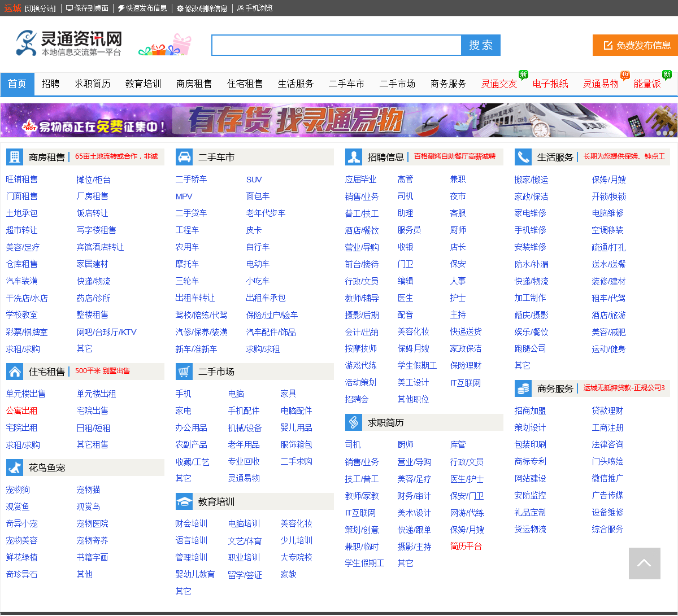Open the 单元楼出售 link
This screenshot has width=678, height=616.
pos(26,394)
